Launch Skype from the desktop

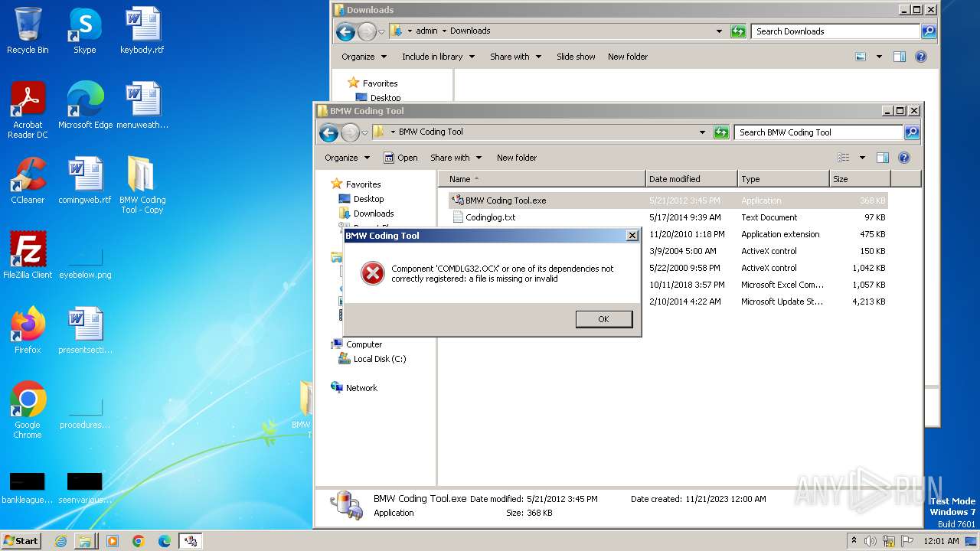click(84, 31)
